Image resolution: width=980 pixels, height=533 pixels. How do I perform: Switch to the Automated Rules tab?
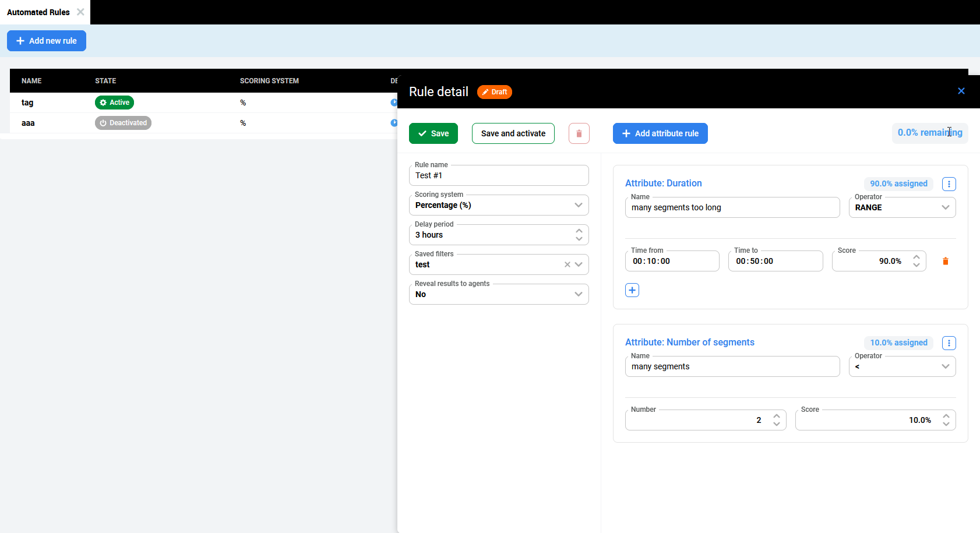(x=38, y=12)
